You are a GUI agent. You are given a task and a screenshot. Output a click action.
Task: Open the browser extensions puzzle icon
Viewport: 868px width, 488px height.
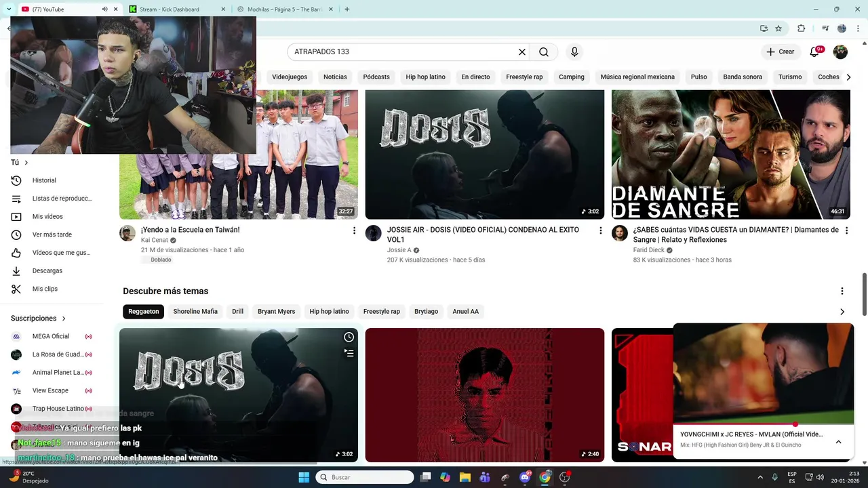click(x=802, y=28)
